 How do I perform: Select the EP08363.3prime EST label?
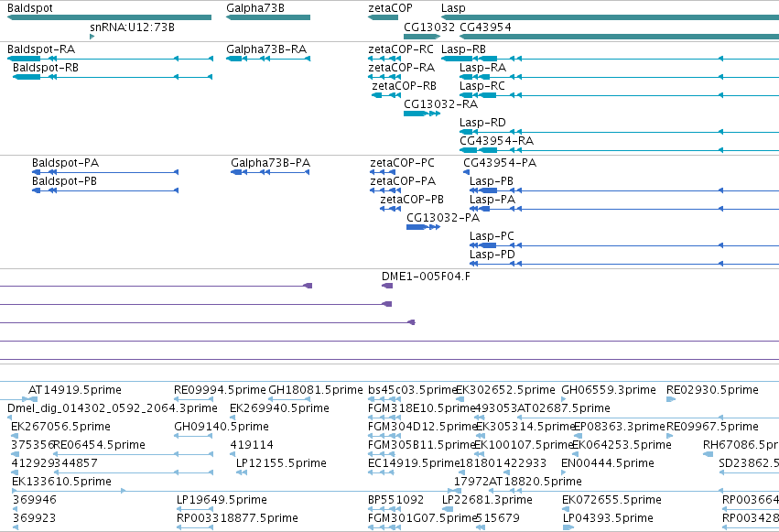(619, 427)
